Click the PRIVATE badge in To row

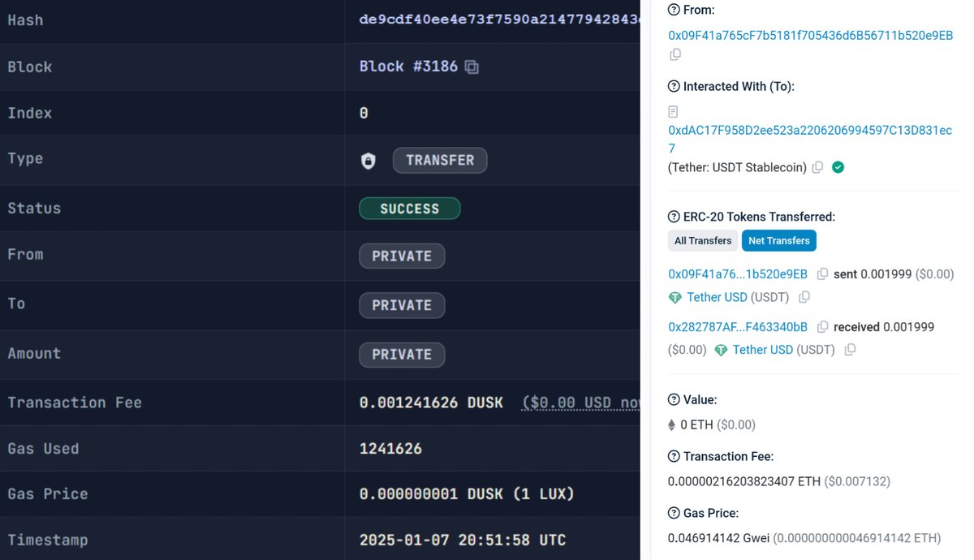(x=402, y=305)
